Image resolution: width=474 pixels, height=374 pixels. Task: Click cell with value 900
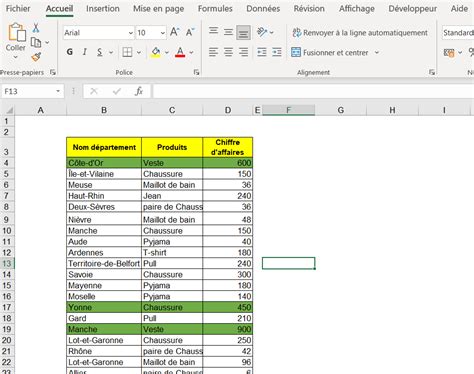tap(228, 329)
